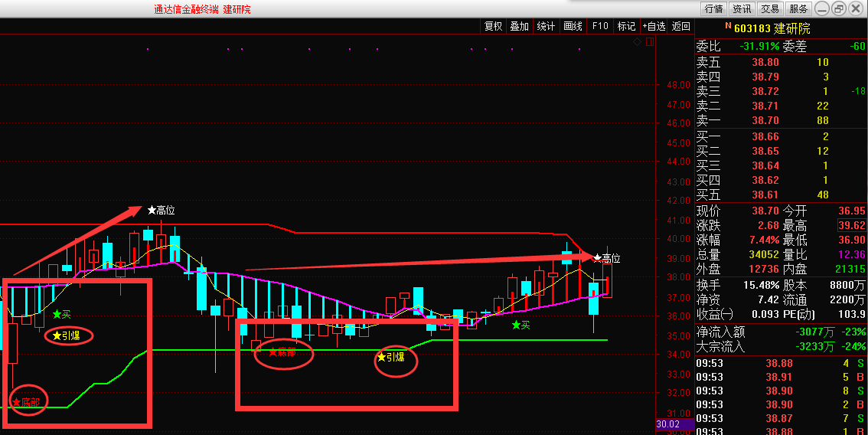Switch to the 资讯 tab

pyautogui.click(x=742, y=9)
